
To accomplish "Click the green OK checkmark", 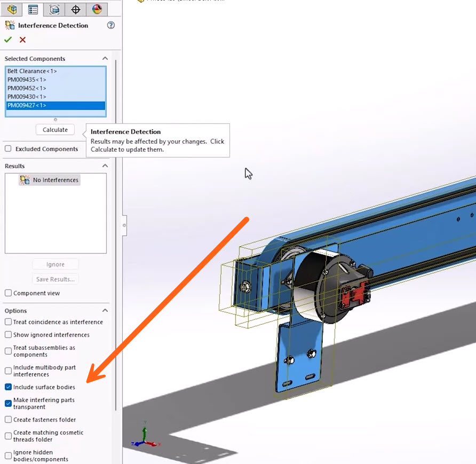I will pos(8,40).
